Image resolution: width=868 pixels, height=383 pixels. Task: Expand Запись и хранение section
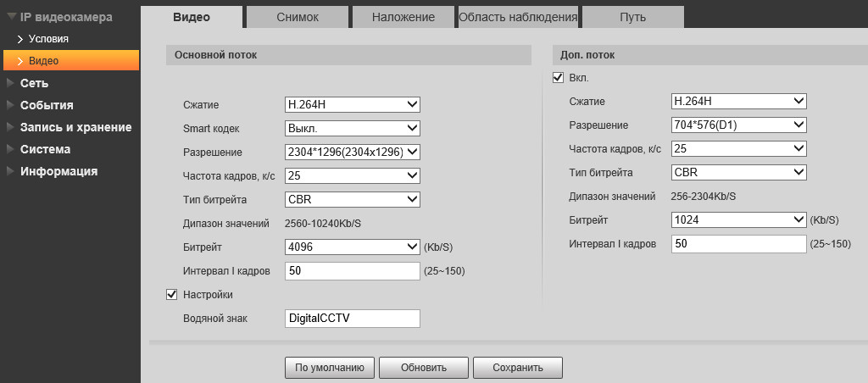pyautogui.click(x=75, y=127)
